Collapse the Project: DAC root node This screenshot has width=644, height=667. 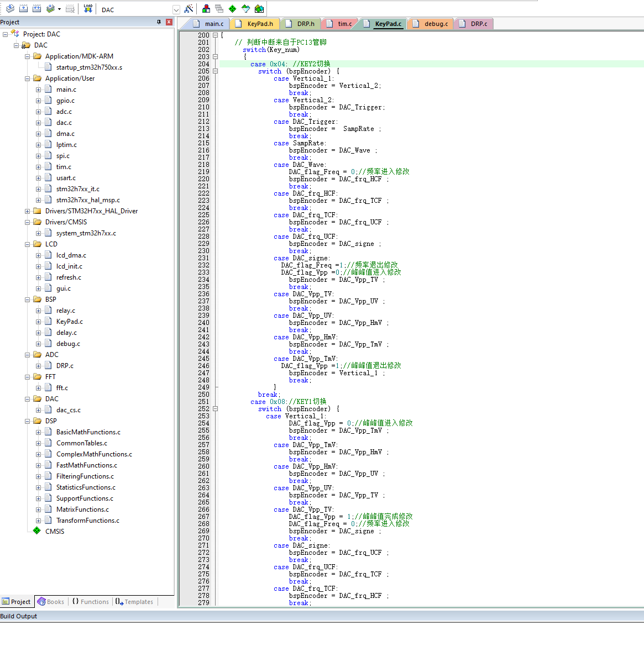click(5, 34)
